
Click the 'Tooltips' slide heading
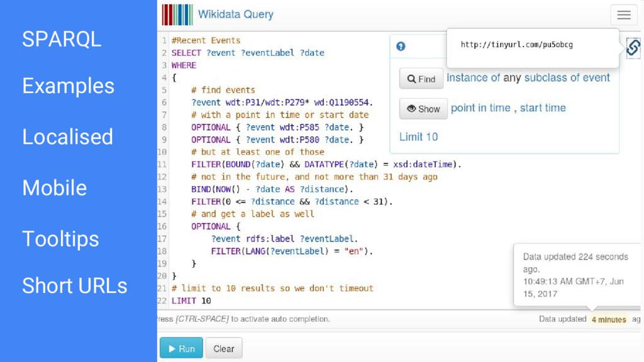[x=60, y=239]
